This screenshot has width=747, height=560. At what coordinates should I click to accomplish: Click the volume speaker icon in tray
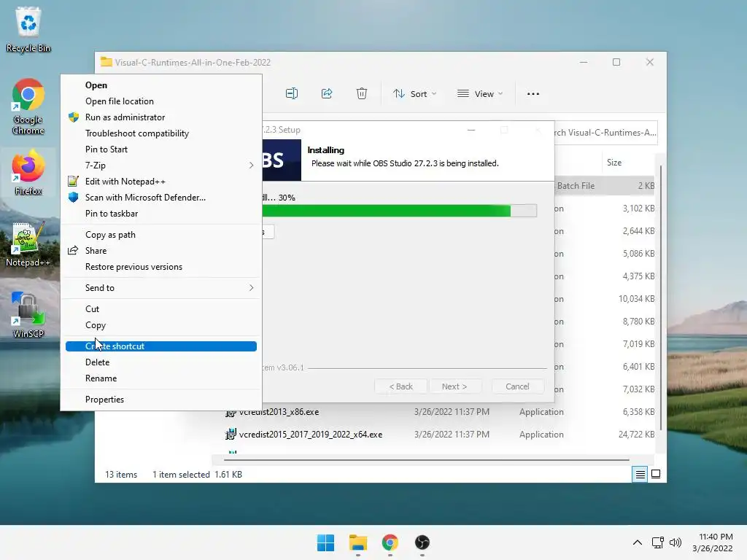click(x=676, y=542)
